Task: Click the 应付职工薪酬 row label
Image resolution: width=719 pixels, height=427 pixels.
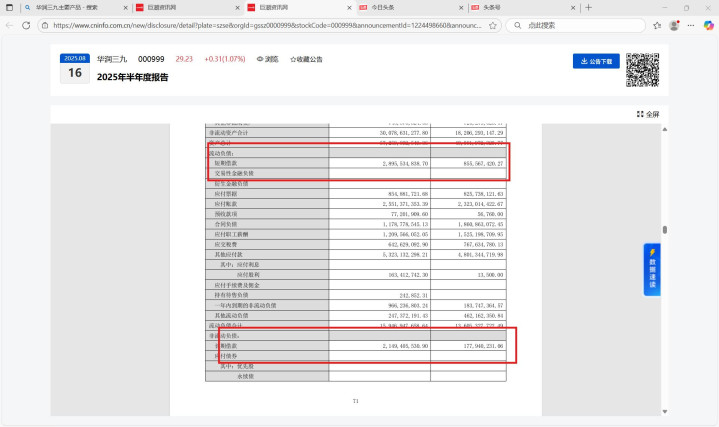Action: (231, 234)
